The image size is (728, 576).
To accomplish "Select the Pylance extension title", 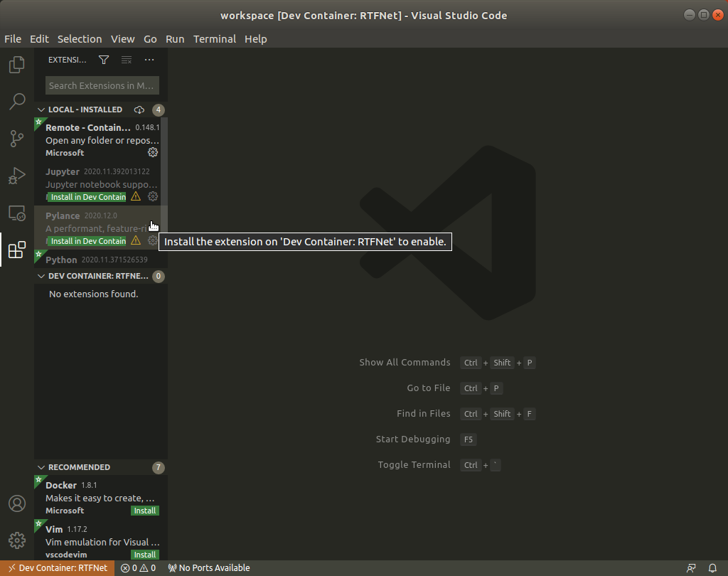I will (63, 215).
